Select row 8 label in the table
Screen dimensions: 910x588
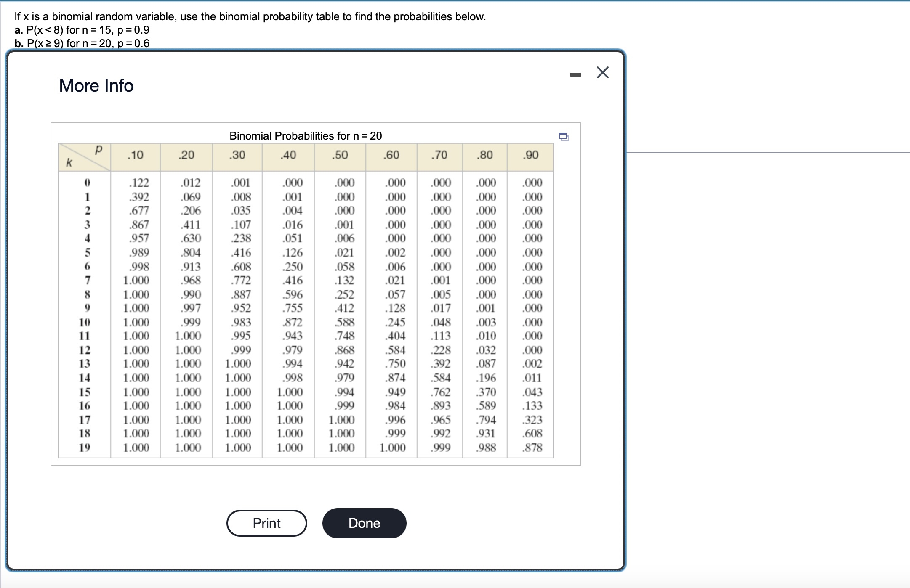[x=87, y=294]
